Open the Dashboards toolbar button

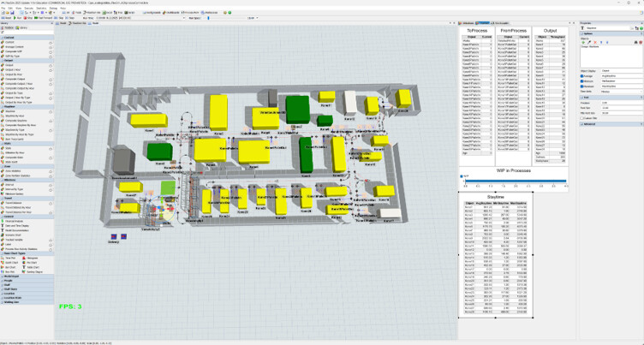170,13
